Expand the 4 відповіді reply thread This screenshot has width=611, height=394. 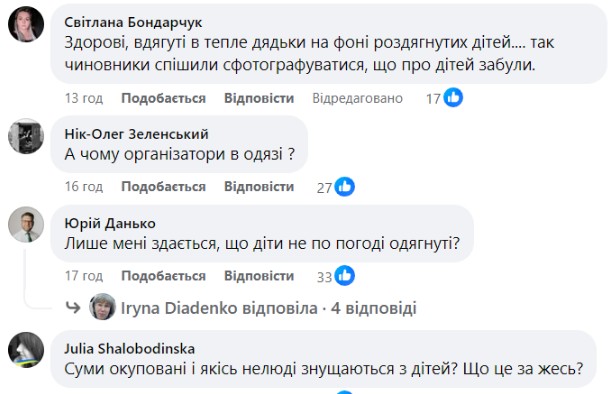point(374,308)
